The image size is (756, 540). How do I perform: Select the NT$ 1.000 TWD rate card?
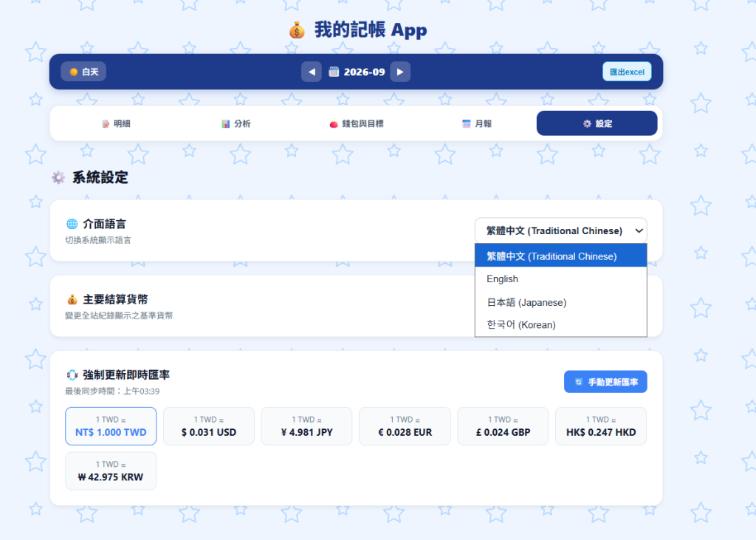click(x=111, y=426)
